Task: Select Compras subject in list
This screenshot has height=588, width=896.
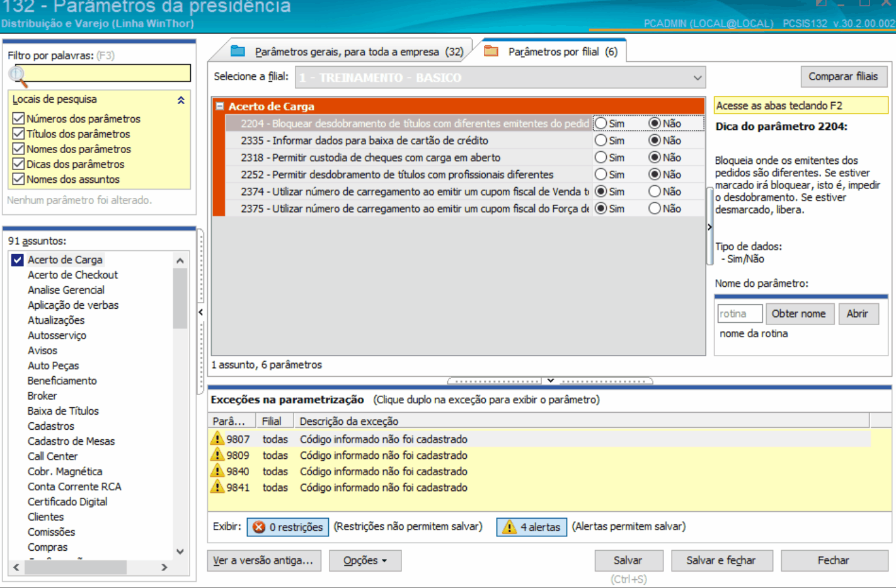Action: (x=47, y=547)
